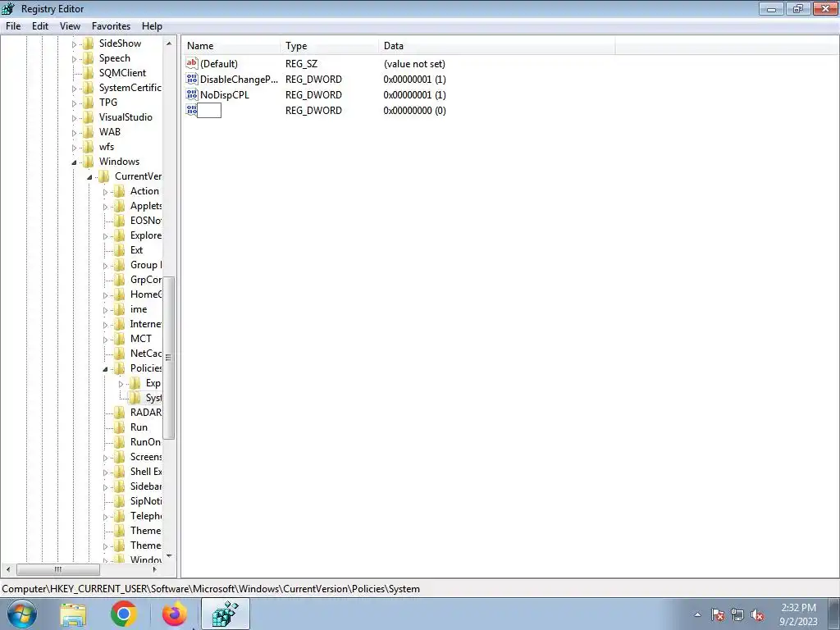Collapse the Policies tree node
840x630 pixels.
105,369
